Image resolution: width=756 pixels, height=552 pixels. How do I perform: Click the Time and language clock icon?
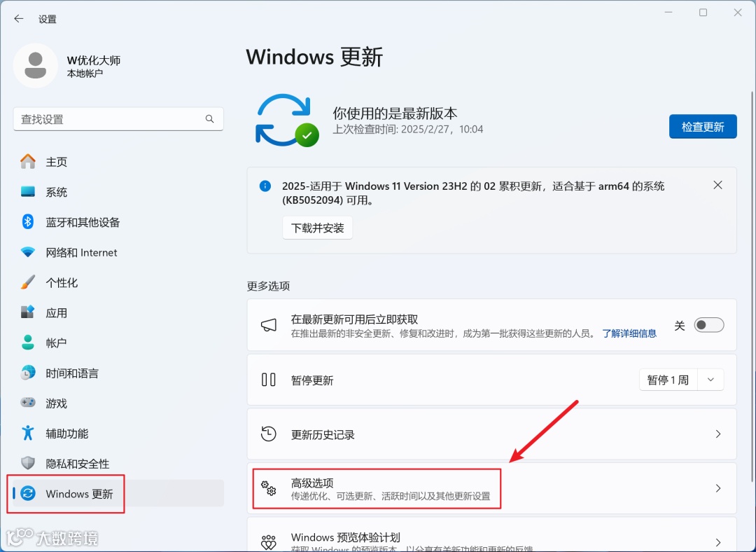(x=28, y=373)
